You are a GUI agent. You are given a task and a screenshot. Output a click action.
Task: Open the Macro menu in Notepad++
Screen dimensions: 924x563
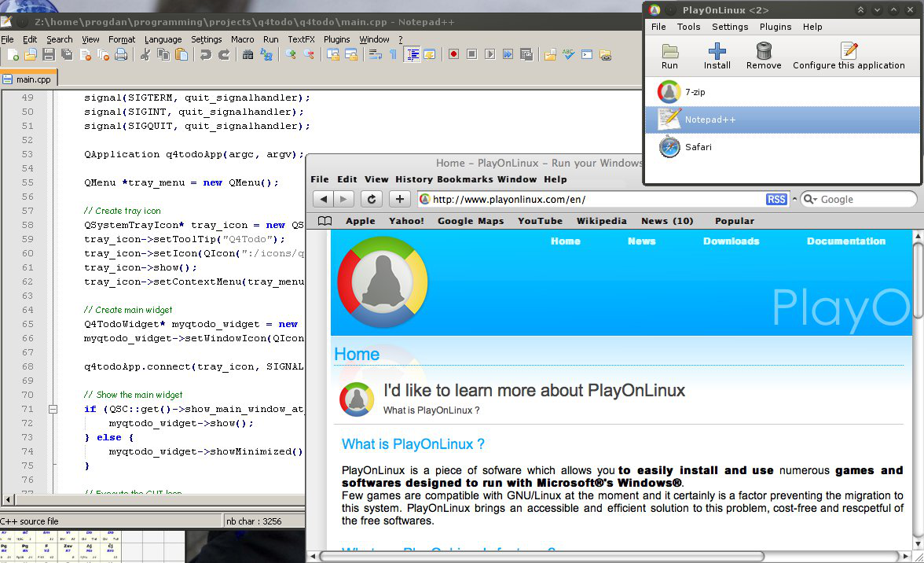tap(242, 39)
